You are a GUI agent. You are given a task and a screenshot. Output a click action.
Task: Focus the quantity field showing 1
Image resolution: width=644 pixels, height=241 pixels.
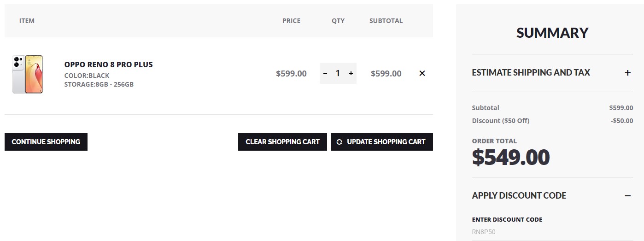(338, 73)
